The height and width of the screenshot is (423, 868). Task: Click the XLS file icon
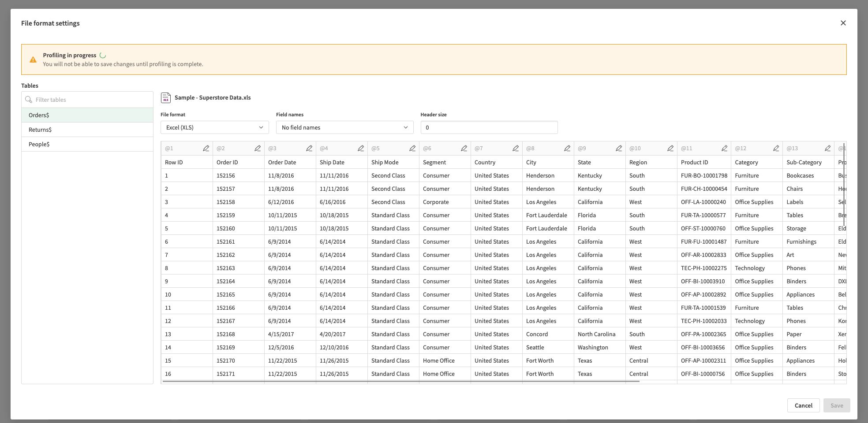166,97
